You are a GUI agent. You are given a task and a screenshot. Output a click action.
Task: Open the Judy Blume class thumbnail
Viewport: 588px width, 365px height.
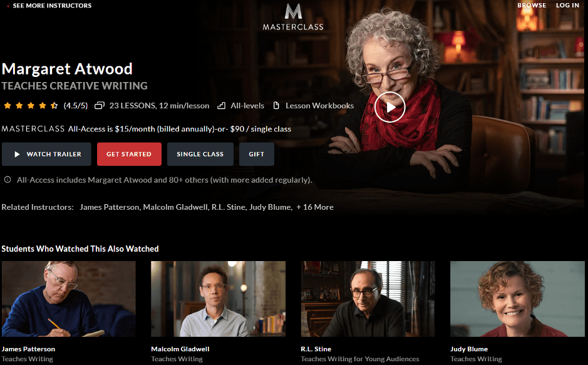pyautogui.click(x=517, y=299)
